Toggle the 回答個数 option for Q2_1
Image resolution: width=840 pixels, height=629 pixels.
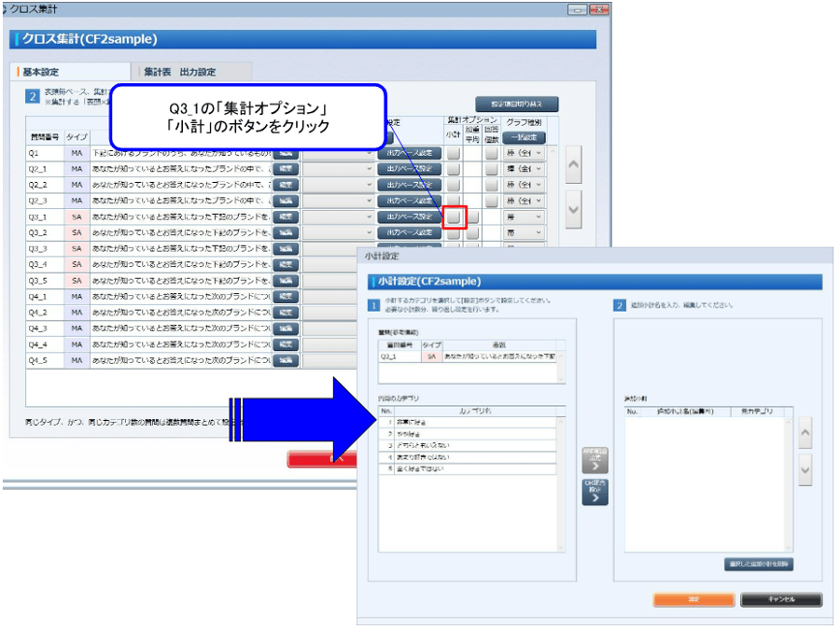(491, 169)
